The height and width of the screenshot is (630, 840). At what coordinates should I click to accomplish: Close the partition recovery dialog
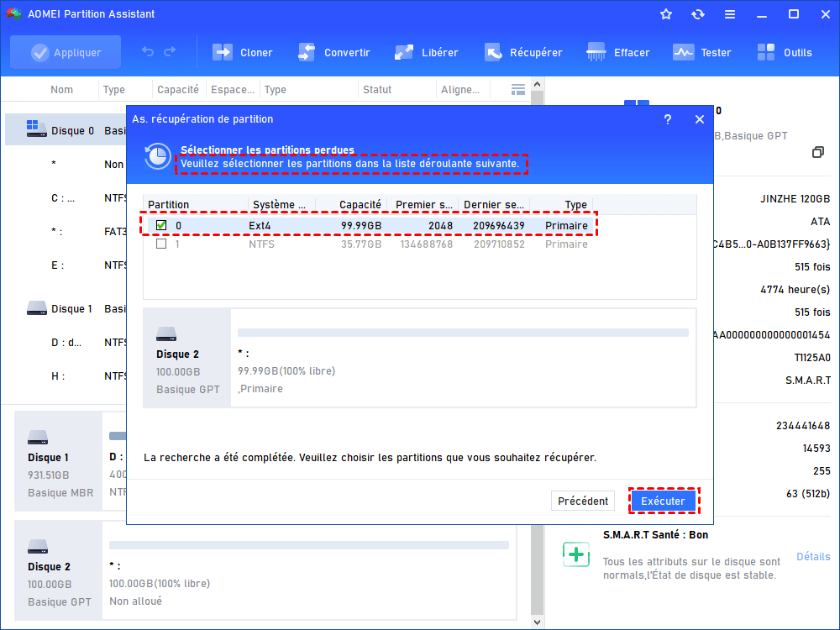coord(700,119)
